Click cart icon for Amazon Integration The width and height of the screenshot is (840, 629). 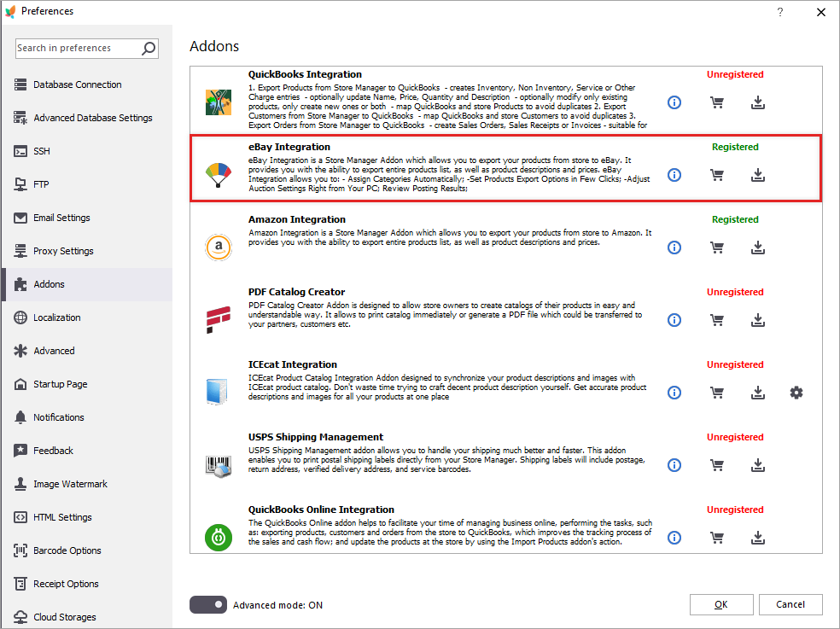coord(717,248)
